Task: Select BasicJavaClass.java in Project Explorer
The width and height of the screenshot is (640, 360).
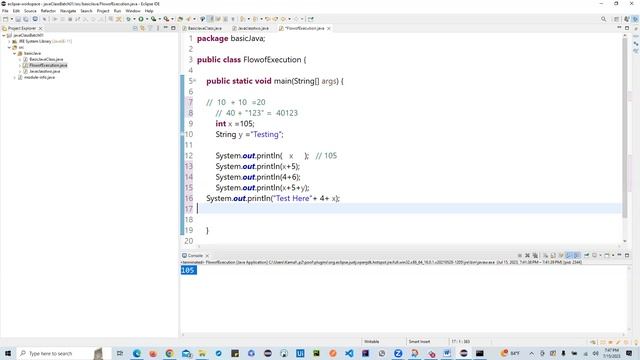Action: 46,59
